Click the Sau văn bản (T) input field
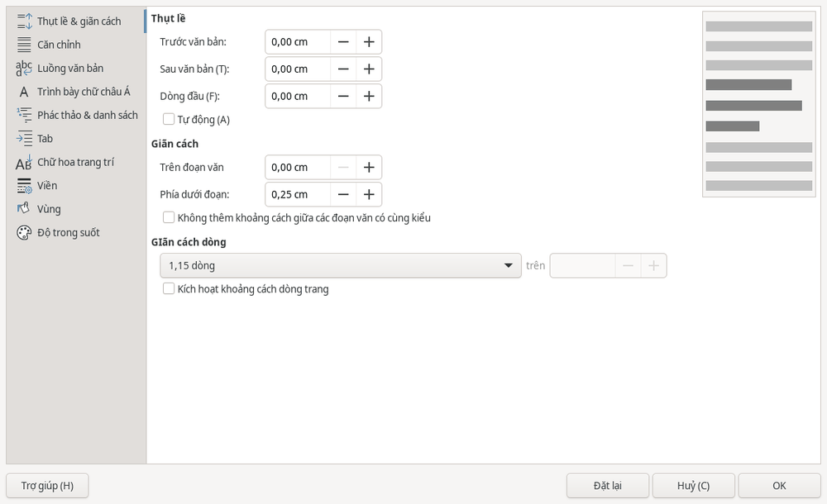This screenshot has height=504, width=827. coord(298,69)
